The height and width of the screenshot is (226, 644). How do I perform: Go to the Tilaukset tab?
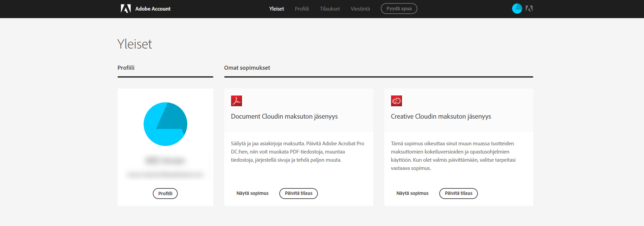pyautogui.click(x=330, y=9)
